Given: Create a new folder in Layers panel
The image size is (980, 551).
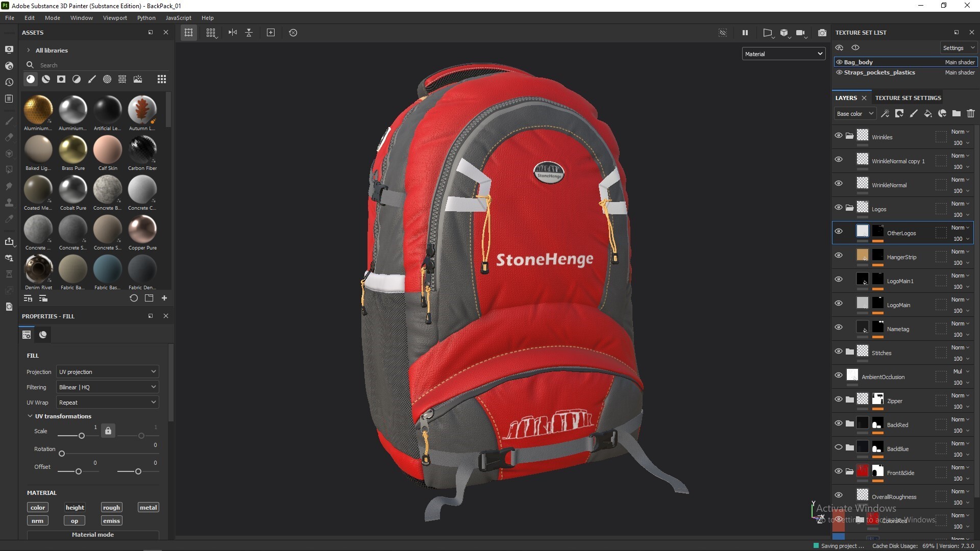Looking at the screenshot, I should point(957,114).
